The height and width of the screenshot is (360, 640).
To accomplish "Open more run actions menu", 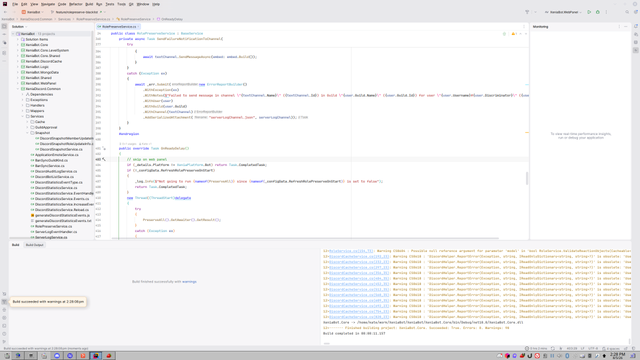I will coord(606,12).
